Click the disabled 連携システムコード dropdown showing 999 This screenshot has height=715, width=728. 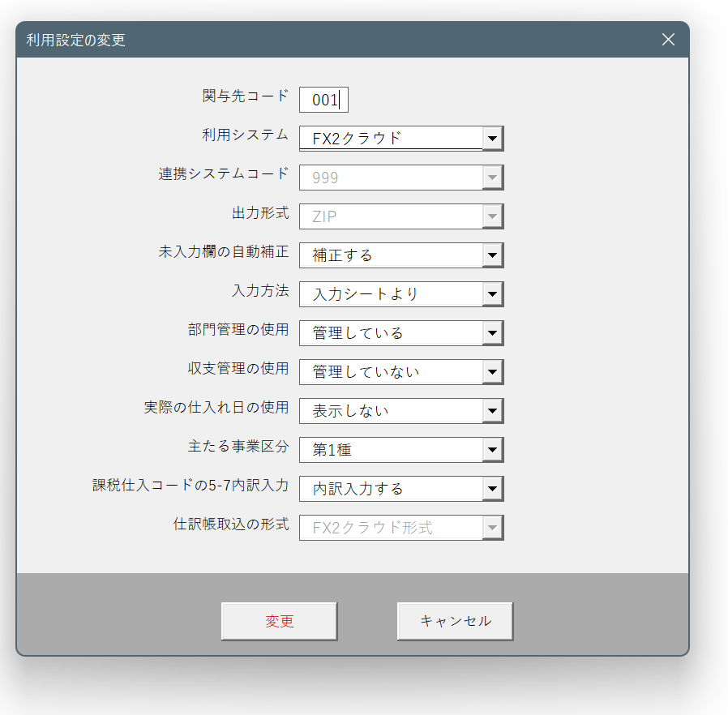click(401, 178)
